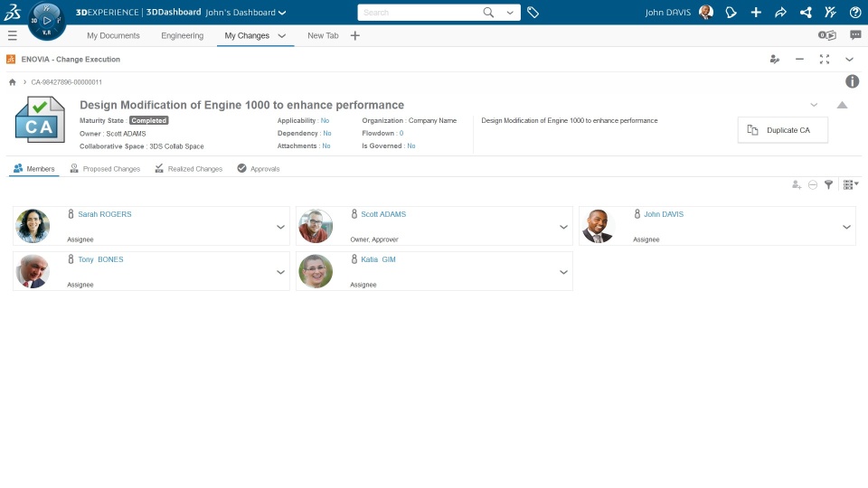This screenshot has height=488, width=868.
Task: Expand Katia GIM card chevron
Action: 563,272
